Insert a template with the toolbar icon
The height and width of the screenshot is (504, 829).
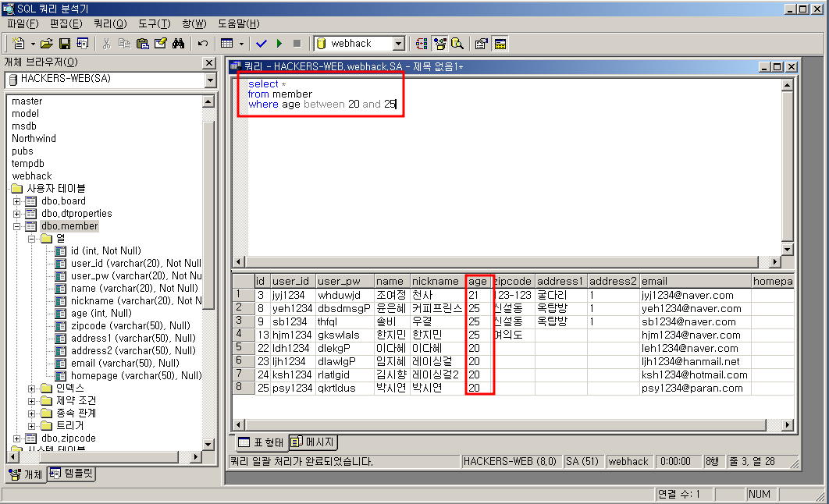83,44
